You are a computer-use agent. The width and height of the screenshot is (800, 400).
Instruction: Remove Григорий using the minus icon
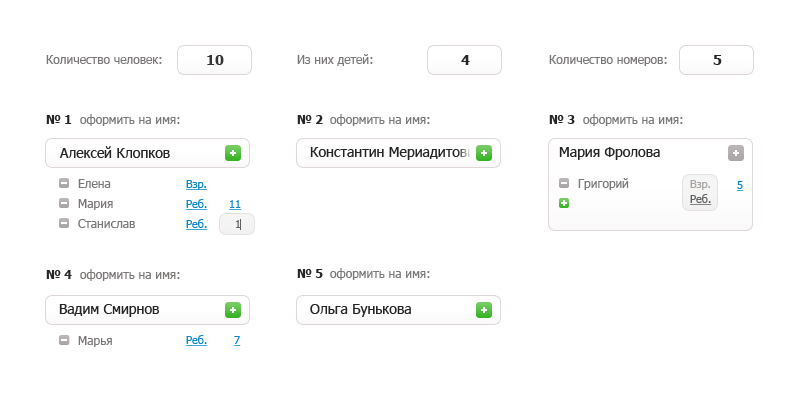[x=564, y=184]
